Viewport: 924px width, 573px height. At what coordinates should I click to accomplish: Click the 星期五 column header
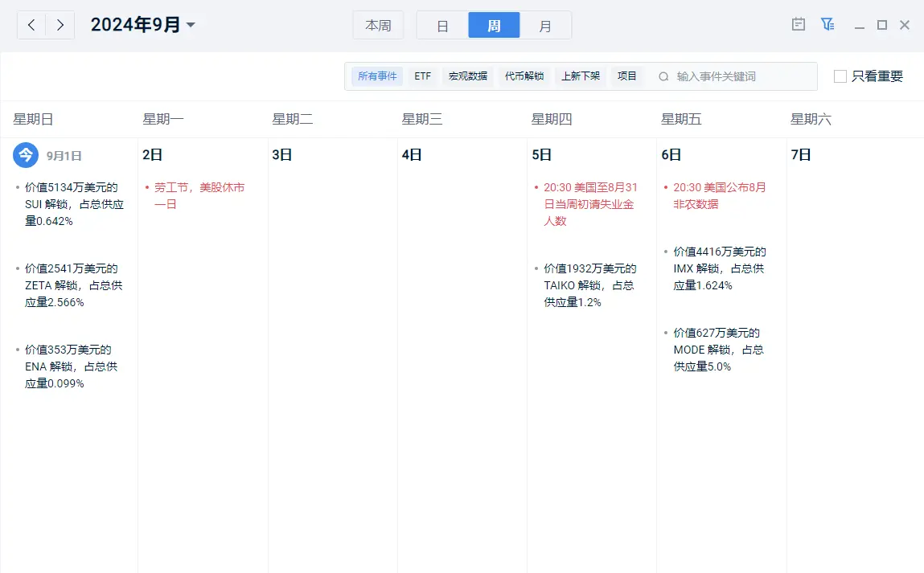(x=681, y=119)
